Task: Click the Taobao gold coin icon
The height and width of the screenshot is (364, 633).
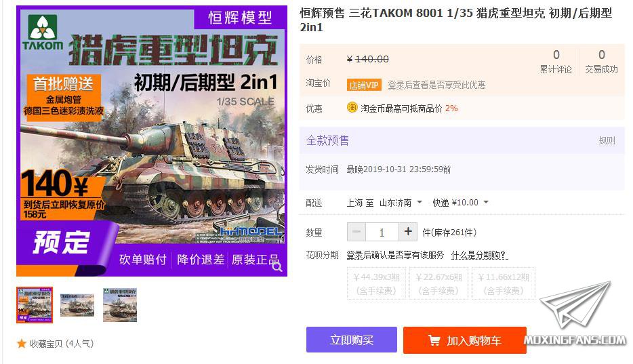Action: pos(352,107)
